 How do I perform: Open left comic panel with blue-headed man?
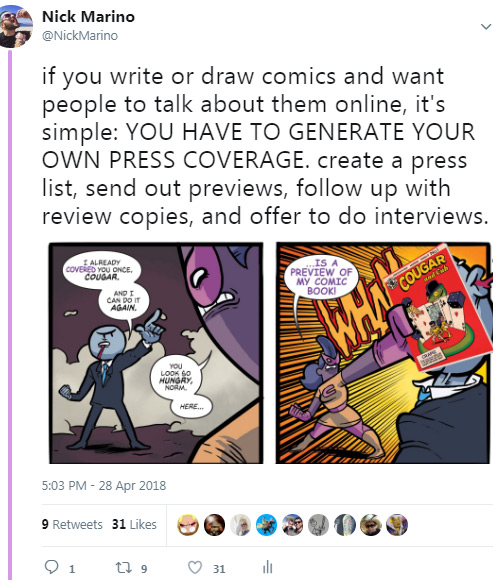pyautogui.click(x=156, y=353)
